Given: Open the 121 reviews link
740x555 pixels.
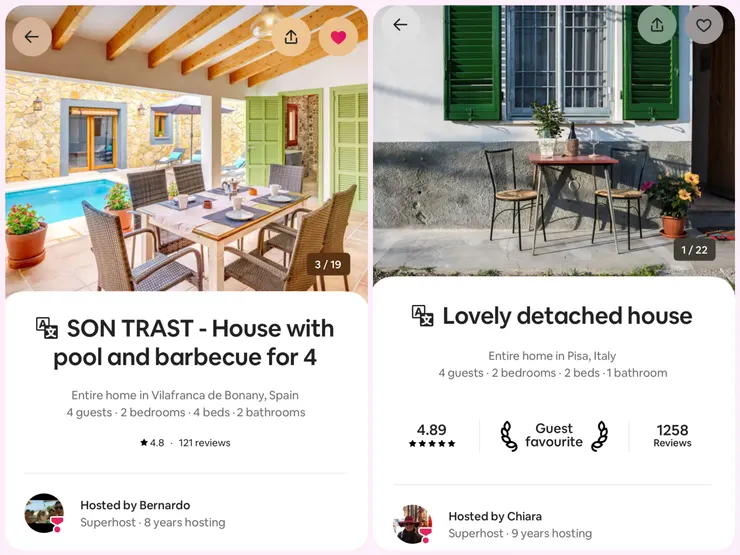Looking at the screenshot, I should [204, 443].
